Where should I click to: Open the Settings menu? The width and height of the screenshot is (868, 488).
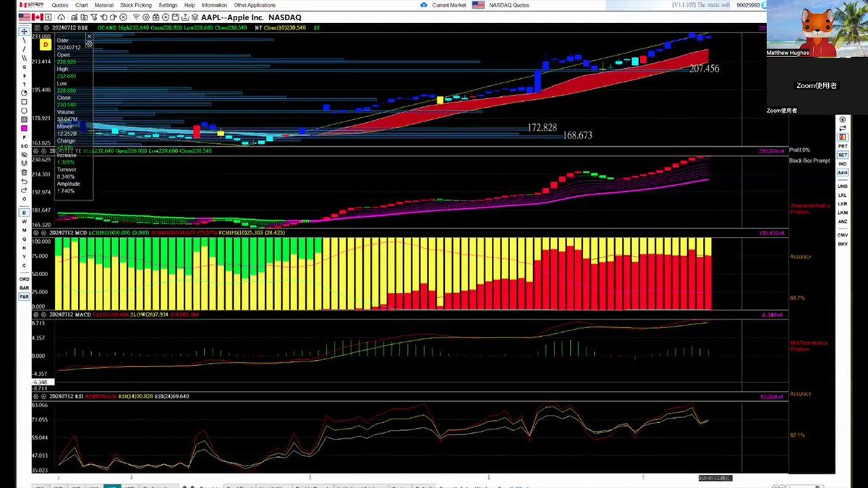click(x=168, y=5)
